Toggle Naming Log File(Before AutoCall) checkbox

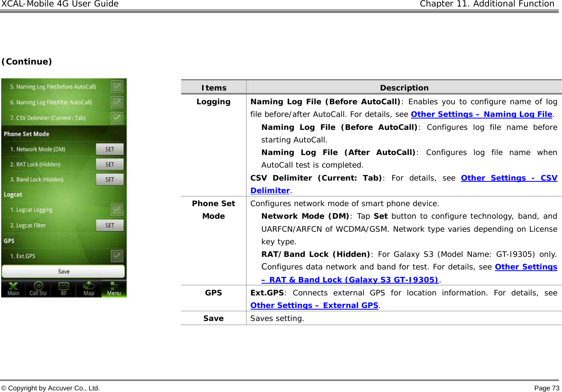(x=117, y=86)
